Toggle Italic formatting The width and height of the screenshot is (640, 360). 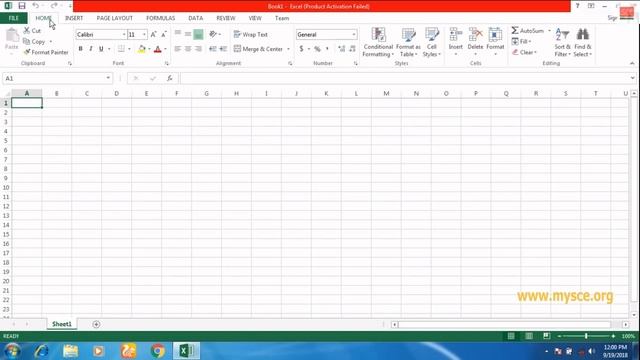[x=91, y=49]
